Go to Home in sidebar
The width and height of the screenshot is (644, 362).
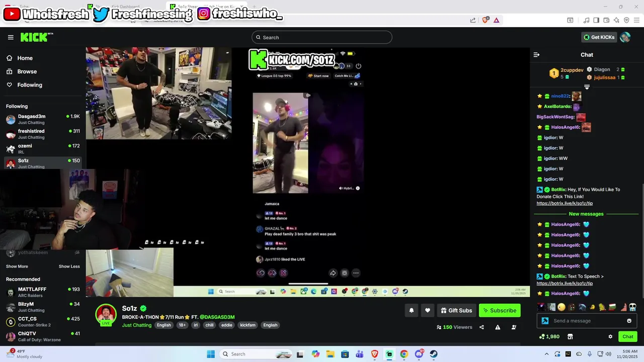coord(42,58)
